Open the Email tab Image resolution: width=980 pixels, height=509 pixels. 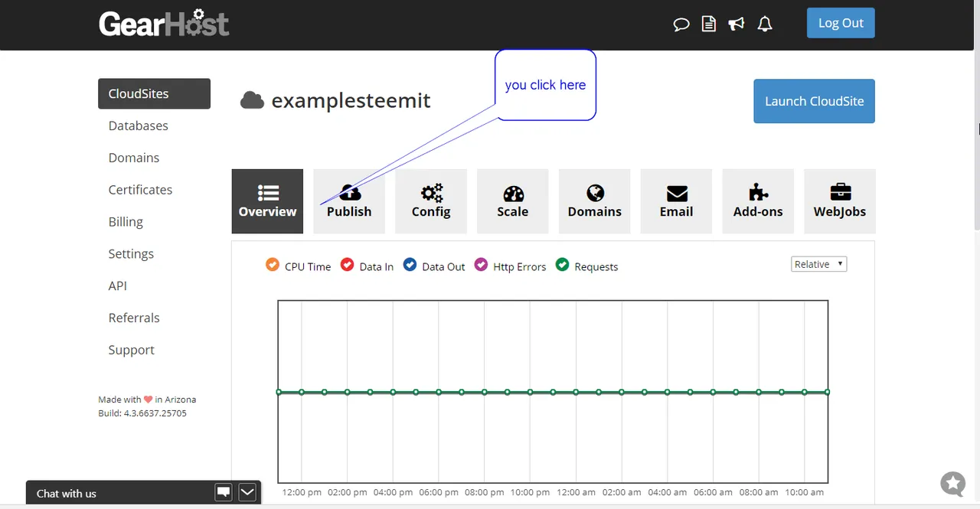[x=677, y=201]
